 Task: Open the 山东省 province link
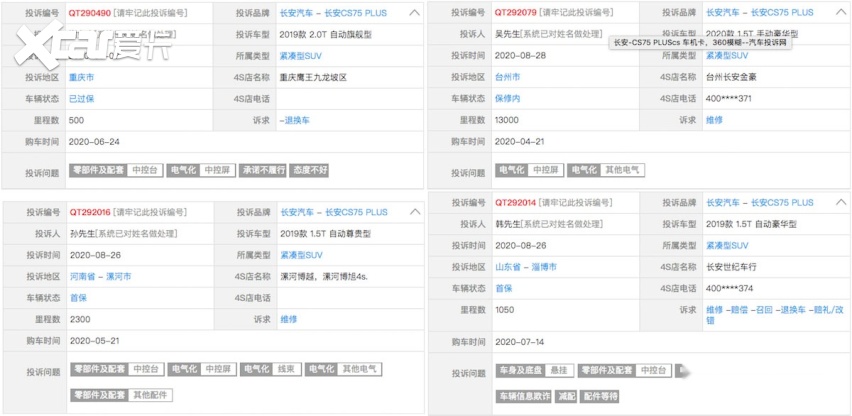click(x=508, y=267)
